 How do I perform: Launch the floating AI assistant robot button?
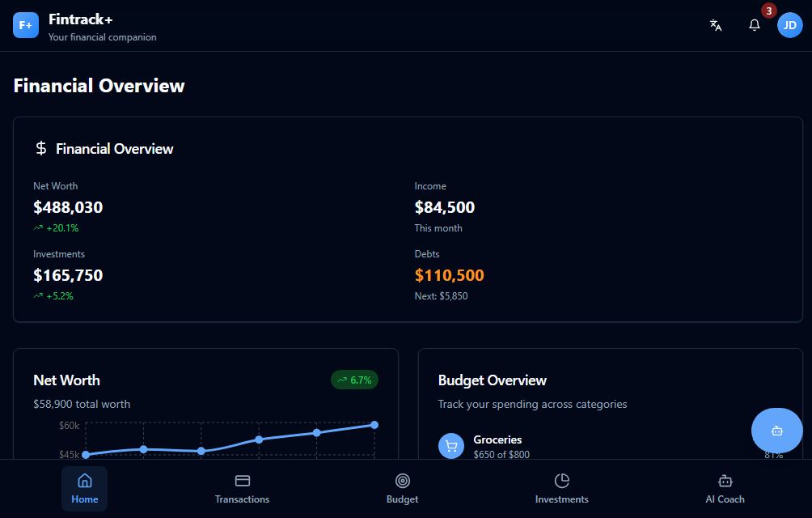coord(776,431)
